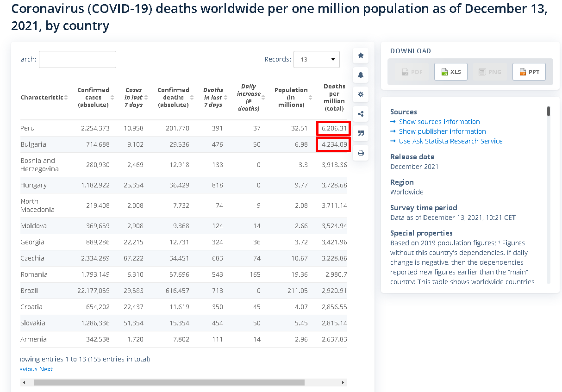Download the statistic as XLS
This screenshot has width=562, height=392.
click(x=451, y=72)
